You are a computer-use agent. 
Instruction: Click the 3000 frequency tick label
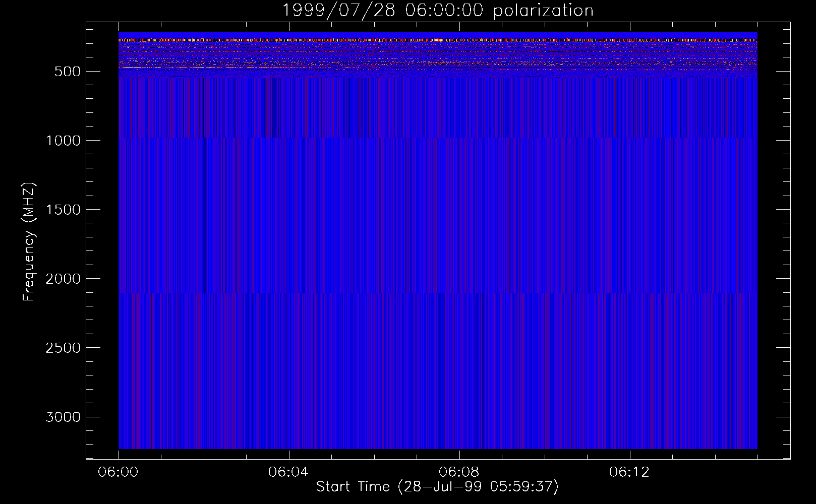click(x=63, y=417)
